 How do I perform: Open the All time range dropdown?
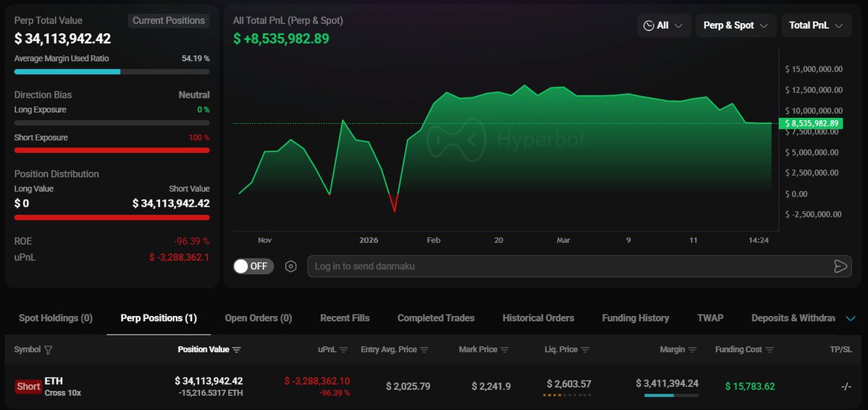(x=664, y=25)
